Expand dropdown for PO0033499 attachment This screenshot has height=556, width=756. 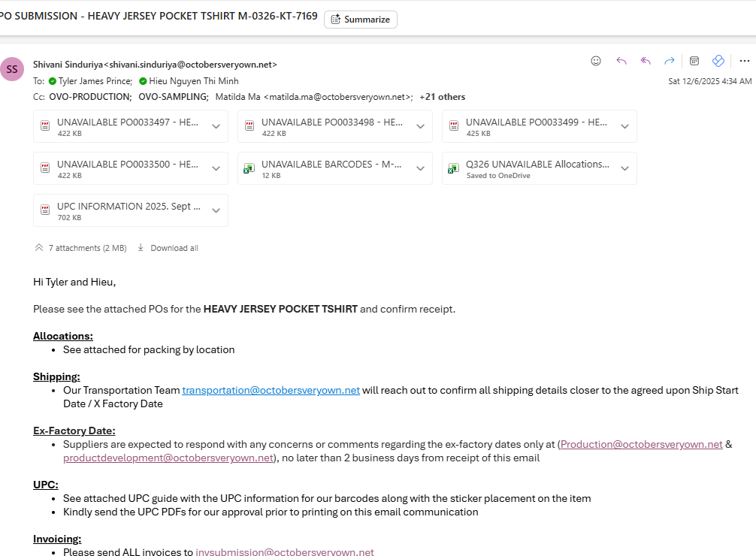624,126
